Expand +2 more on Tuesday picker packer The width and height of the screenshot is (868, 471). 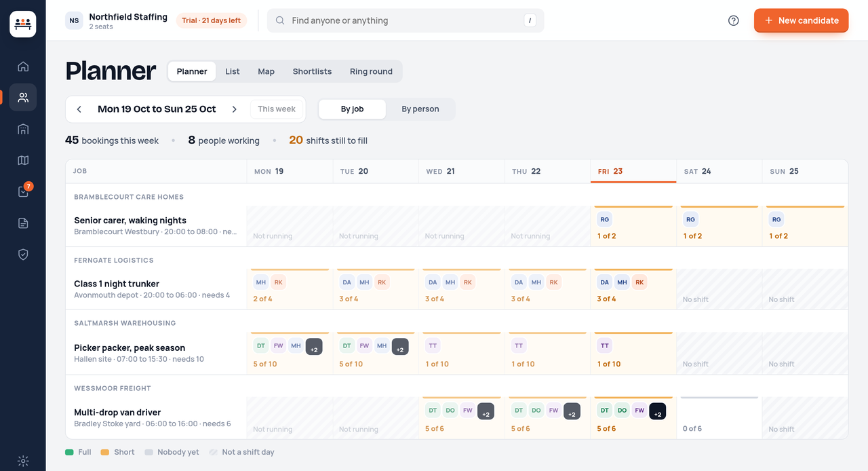[400, 347]
